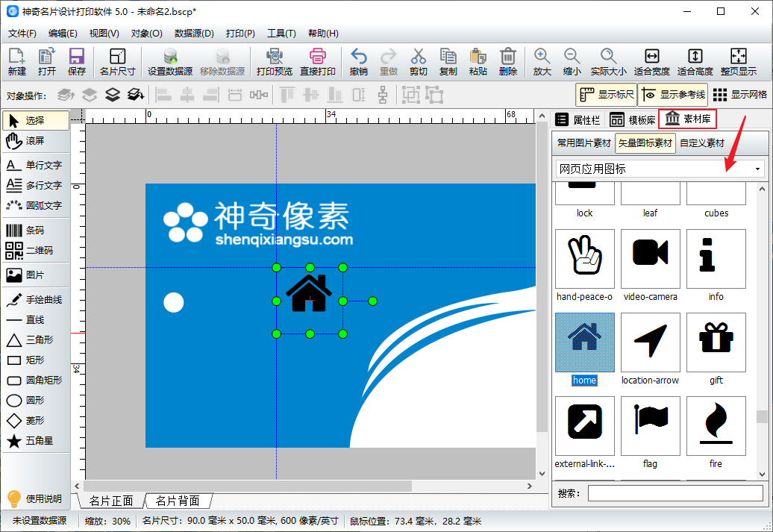Toggle 显示标尺 ruler display

pos(607,95)
